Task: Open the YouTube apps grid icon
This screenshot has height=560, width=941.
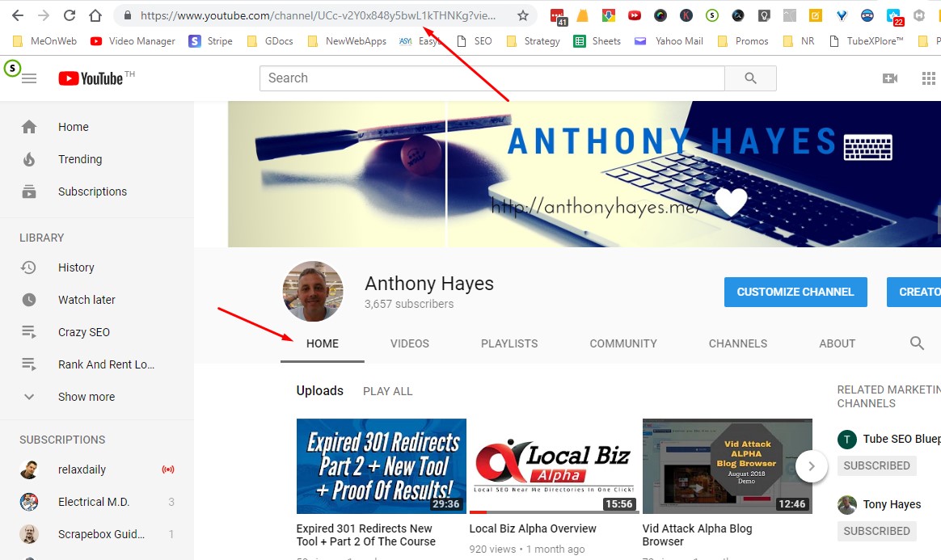Action: tap(928, 78)
